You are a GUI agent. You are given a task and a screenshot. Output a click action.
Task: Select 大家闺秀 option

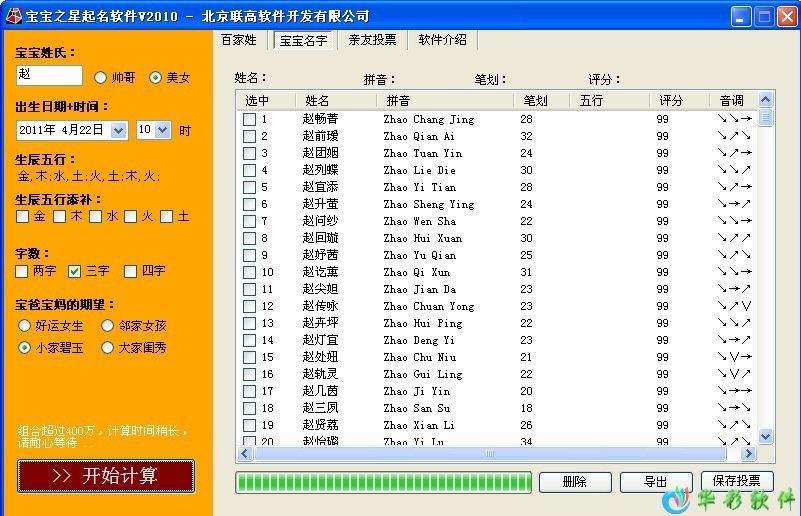(107, 348)
